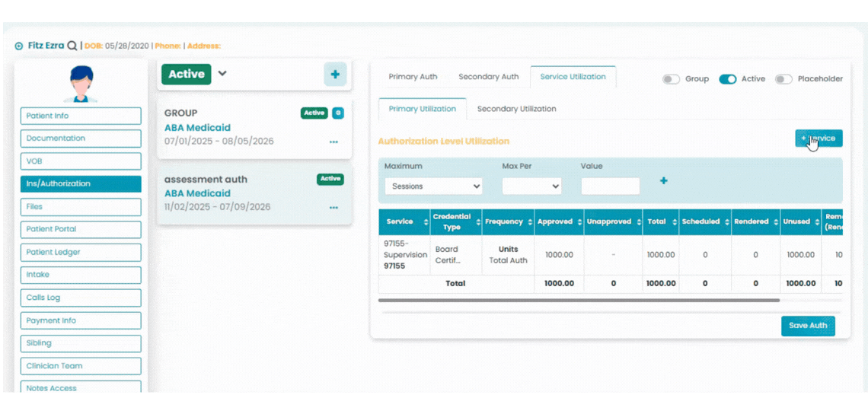Click the green Active status button
The width and height of the screenshot is (868, 414).
(186, 74)
